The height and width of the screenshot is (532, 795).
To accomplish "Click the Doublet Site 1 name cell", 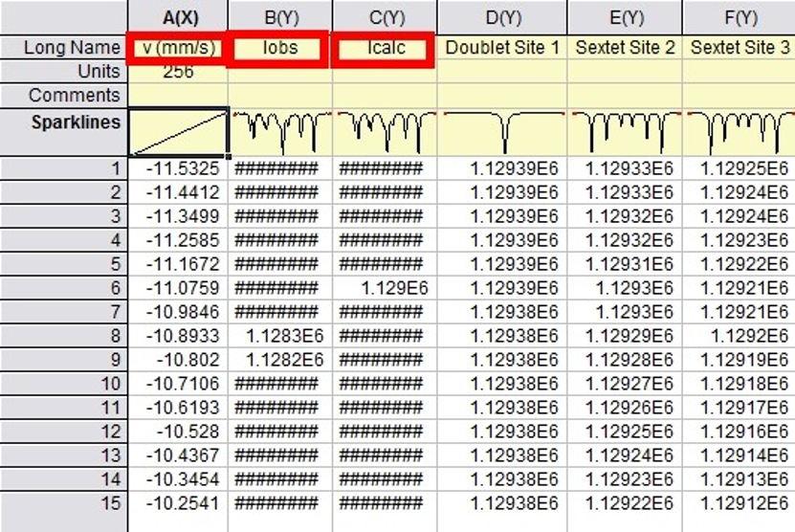I will point(502,48).
